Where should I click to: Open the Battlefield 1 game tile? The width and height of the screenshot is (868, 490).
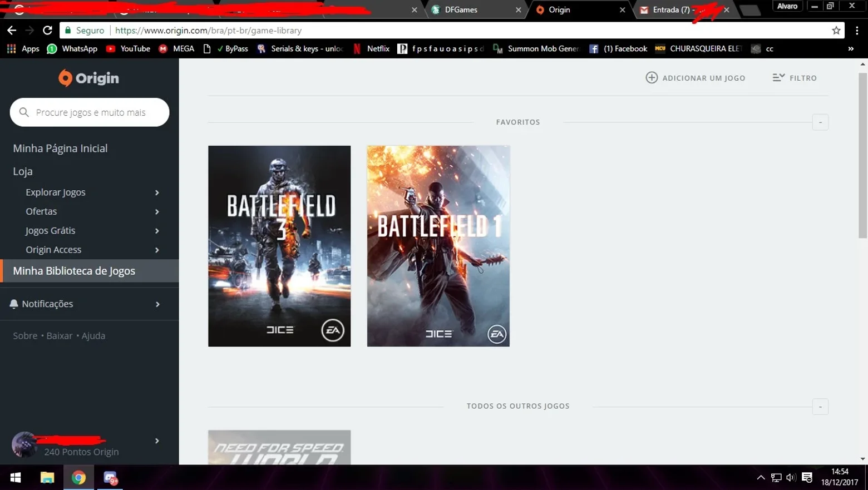tap(438, 246)
